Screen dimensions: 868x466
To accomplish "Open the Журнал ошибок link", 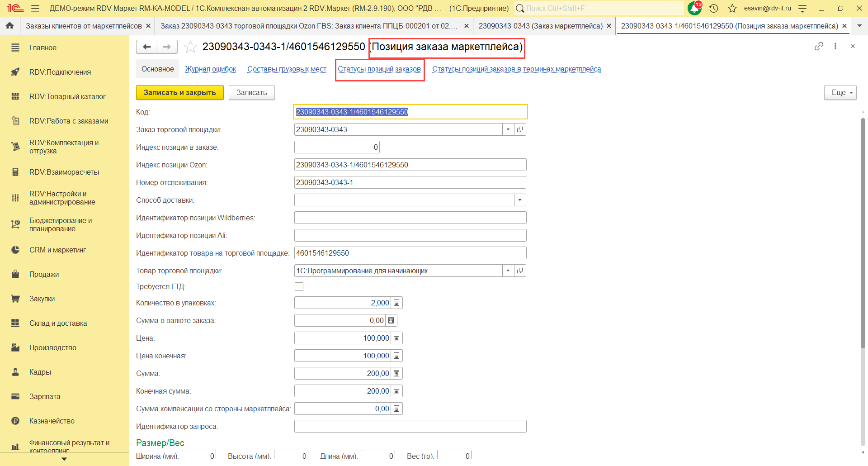I will [211, 69].
